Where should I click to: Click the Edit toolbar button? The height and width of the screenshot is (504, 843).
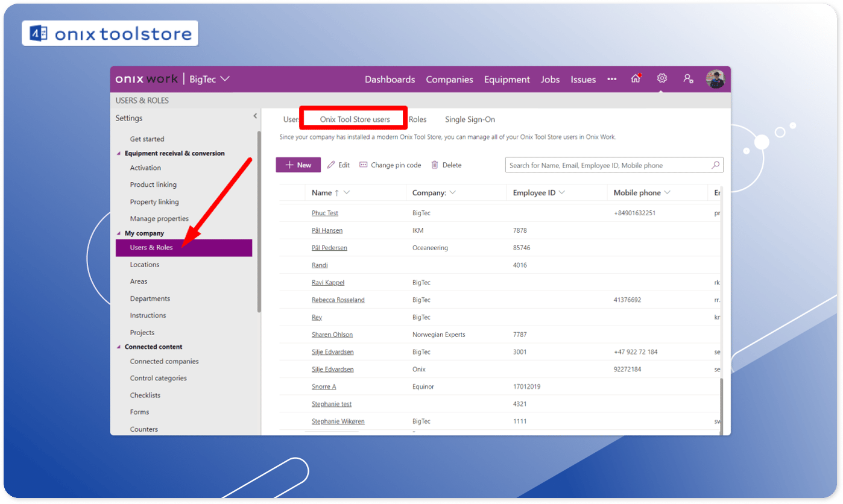(x=338, y=165)
